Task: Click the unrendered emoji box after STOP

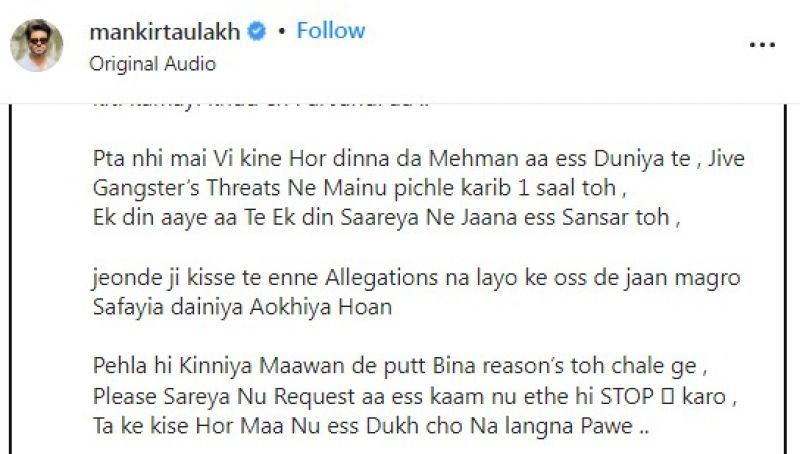Action: pos(668,396)
